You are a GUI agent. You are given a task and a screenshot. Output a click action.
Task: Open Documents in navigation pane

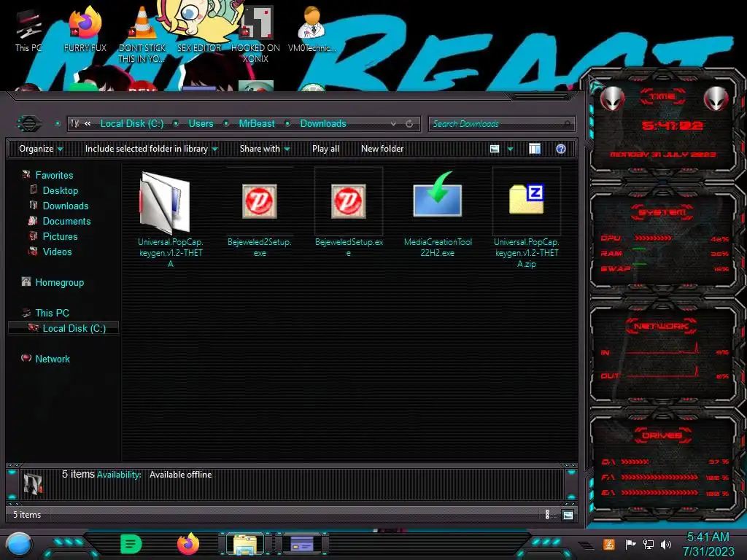click(66, 221)
